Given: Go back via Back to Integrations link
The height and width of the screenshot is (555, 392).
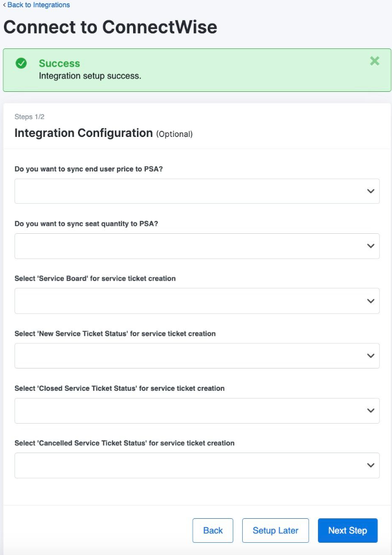Looking at the screenshot, I should (x=38, y=5).
